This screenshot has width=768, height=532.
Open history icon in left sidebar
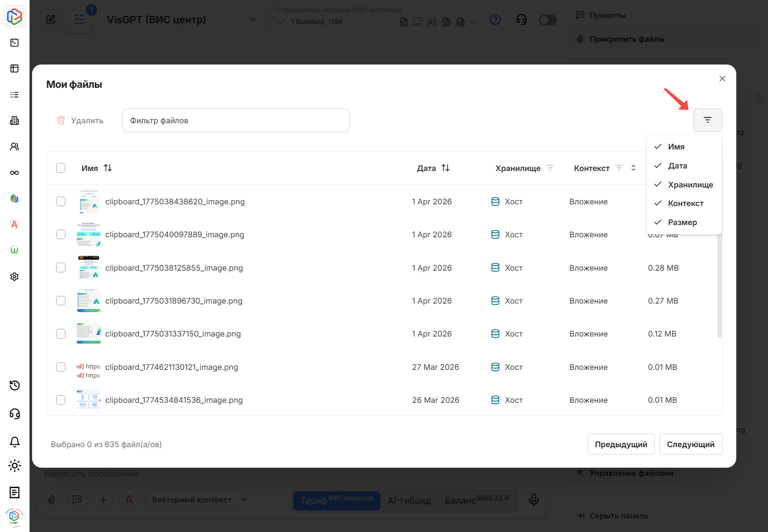pos(14,385)
